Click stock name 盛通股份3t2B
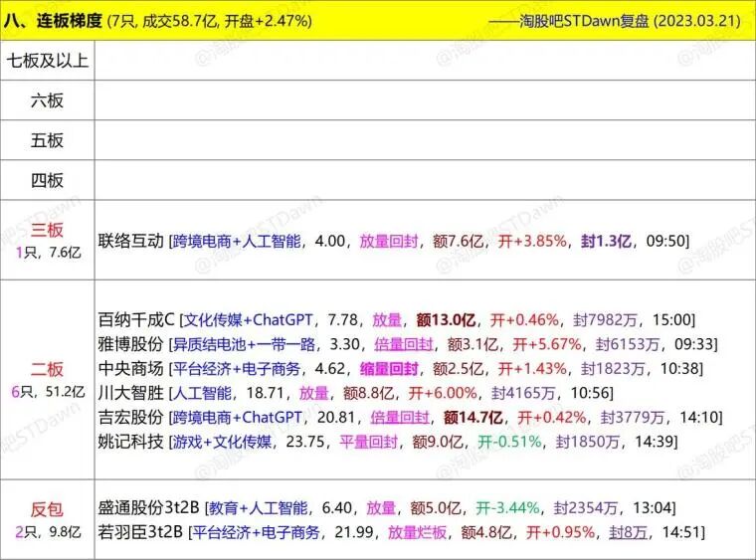The width and height of the screenshot is (756, 560). 148,507
